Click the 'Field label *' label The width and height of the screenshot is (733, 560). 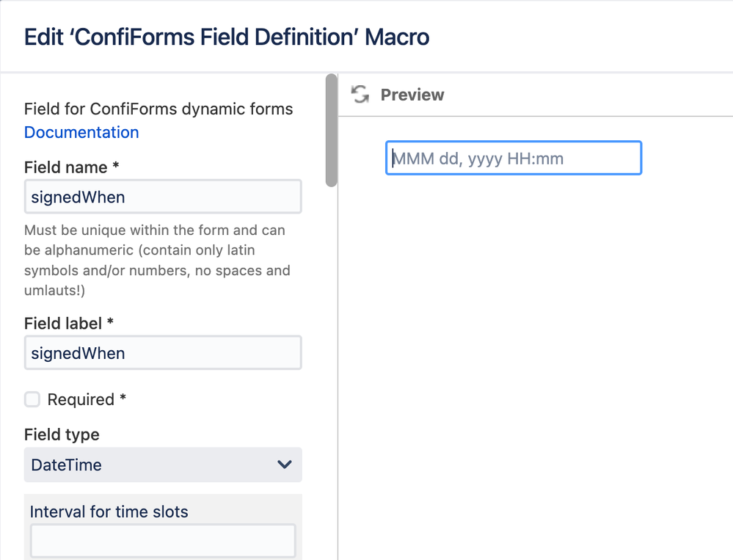coord(69,324)
